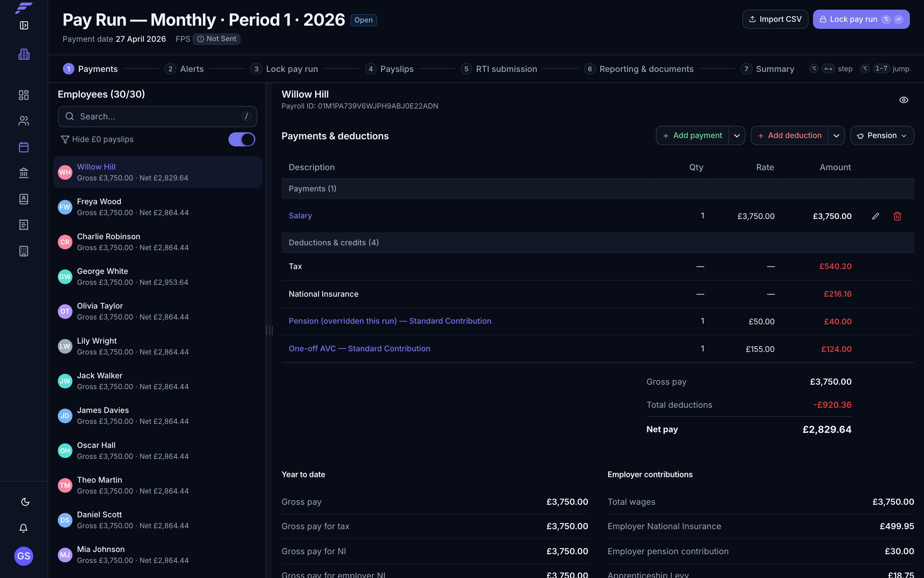Click the filter funnel icon
Image resolution: width=924 pixels, height=578 pixels.
(65, 140)
